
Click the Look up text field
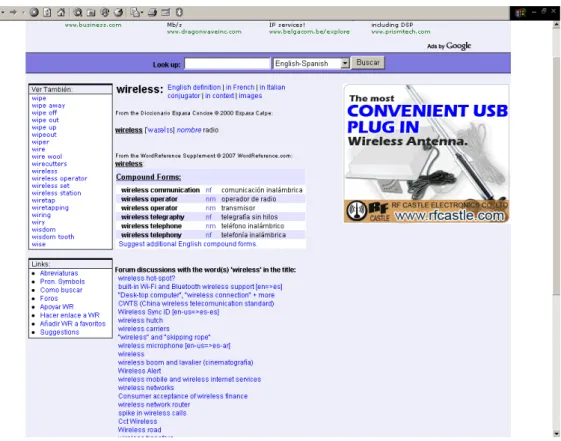(x=227, y=64)
